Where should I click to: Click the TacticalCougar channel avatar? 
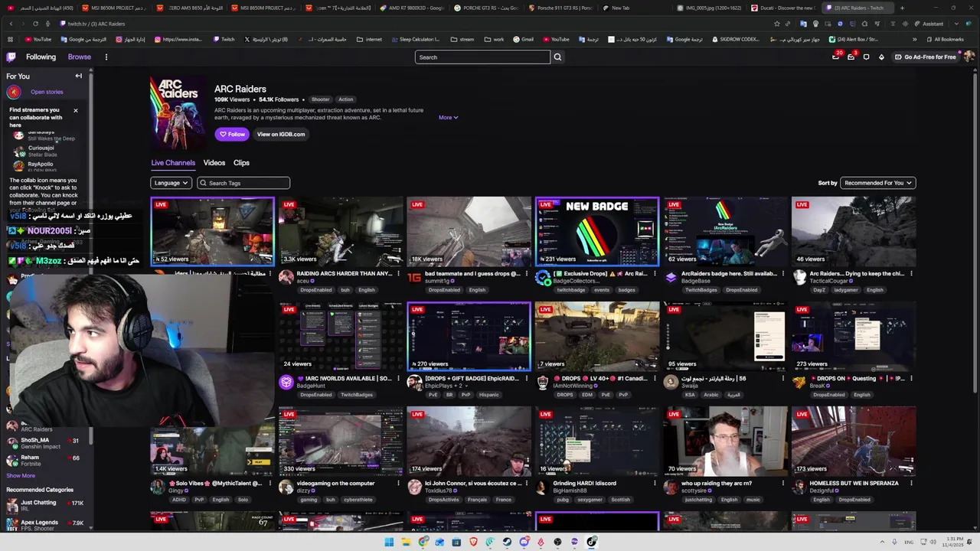pyautogui.click(x=799, y=277)
